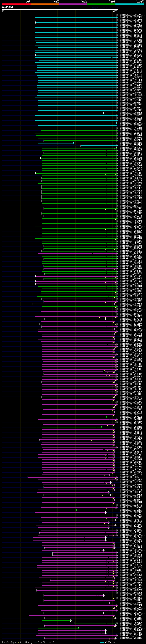Choose hit UniRef100_C5XA42
The width and height of the screenshot is (146, 644).
pos(131,151)
